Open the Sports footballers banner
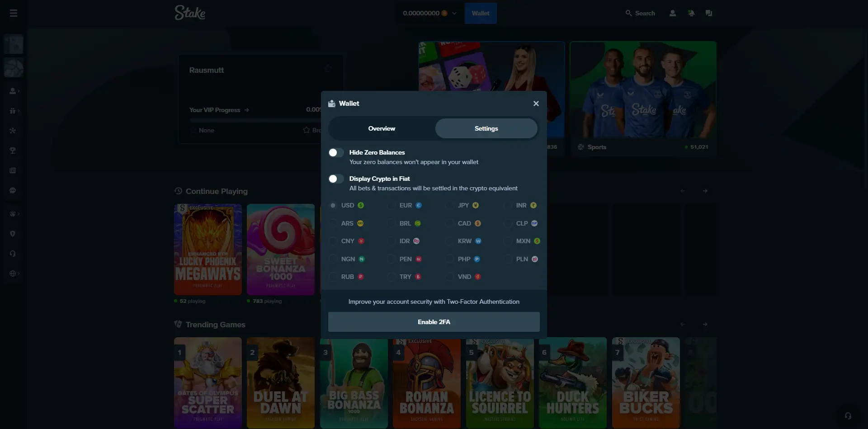 (x=643, y=90)
